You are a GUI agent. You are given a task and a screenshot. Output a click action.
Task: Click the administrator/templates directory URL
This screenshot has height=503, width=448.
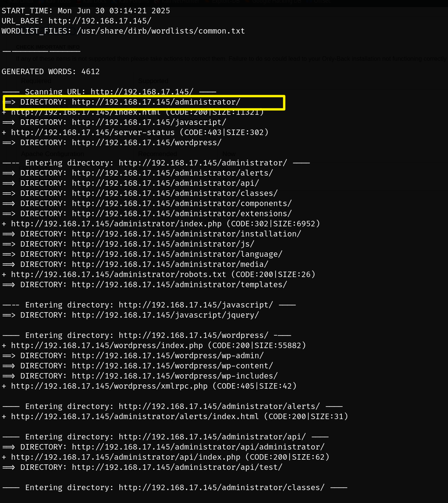[179, 285]
